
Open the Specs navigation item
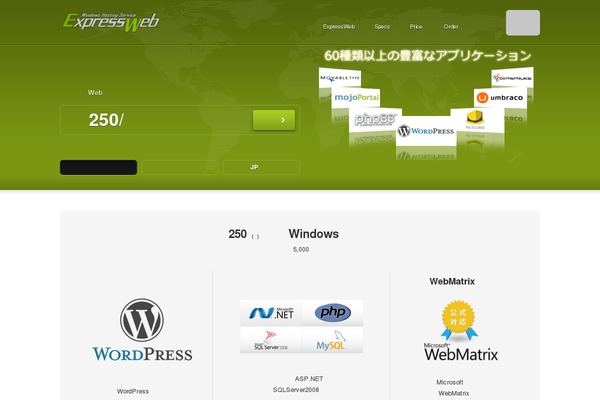[x=382, y=26]
